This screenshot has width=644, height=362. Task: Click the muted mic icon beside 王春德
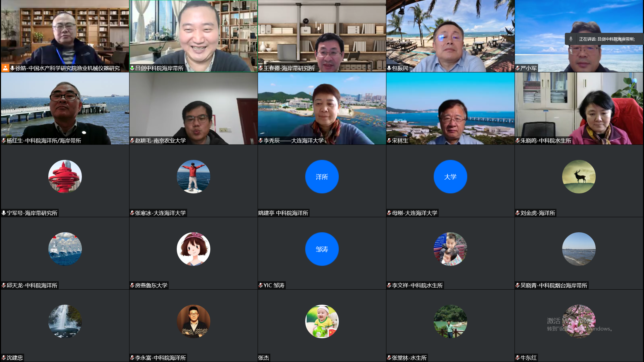pyautogui.click(x=261, y=68)
